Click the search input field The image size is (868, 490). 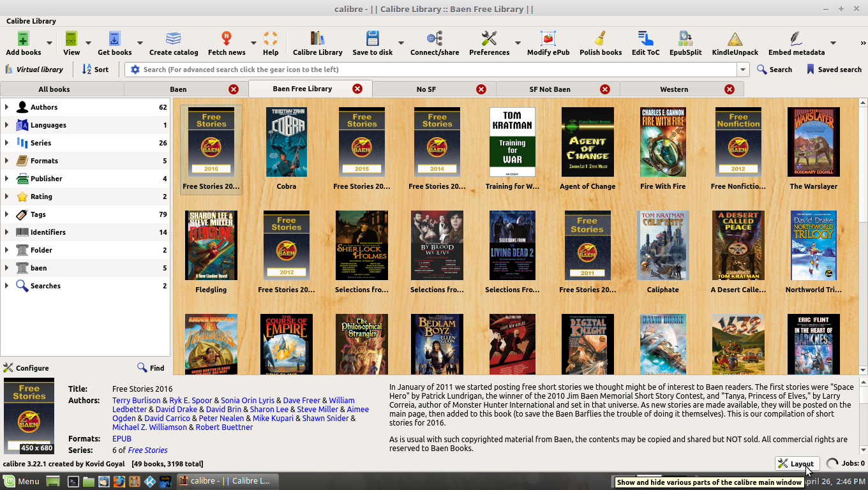pos(438,70)
